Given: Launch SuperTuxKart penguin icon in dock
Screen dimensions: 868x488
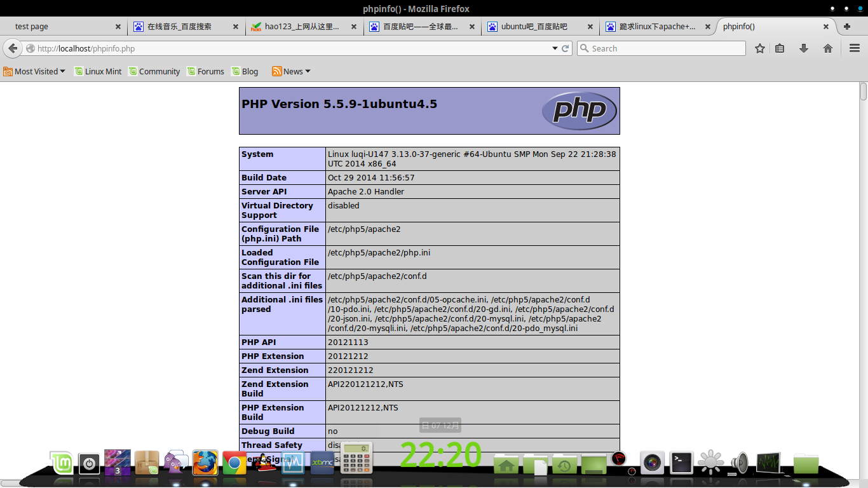Looking at the screenshot, I should click(264, 463).
